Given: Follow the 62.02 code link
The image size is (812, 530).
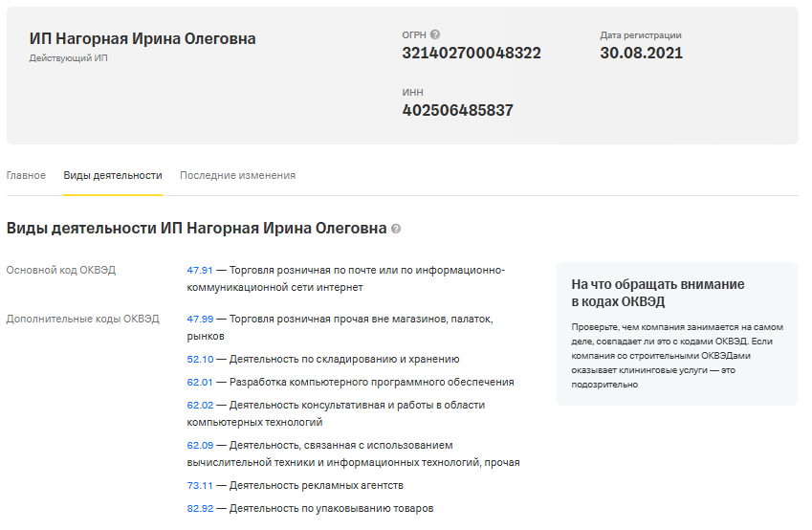Looking at the screenshot, I should (200, 406).
